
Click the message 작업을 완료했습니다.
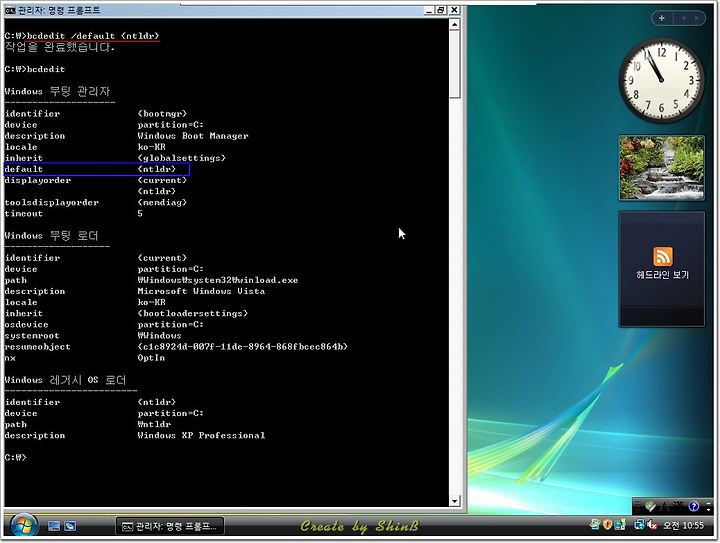[60, 47]
